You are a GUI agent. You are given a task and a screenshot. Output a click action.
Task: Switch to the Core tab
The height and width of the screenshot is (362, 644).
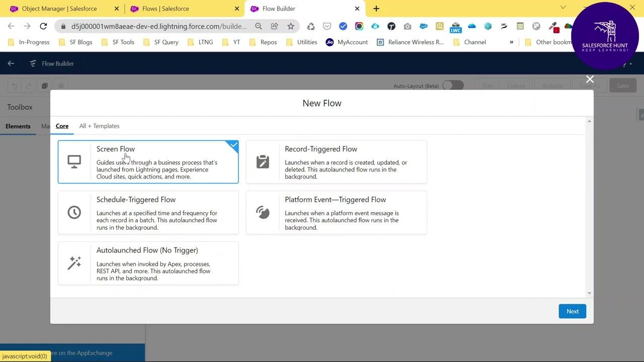(x=62, y=126)
